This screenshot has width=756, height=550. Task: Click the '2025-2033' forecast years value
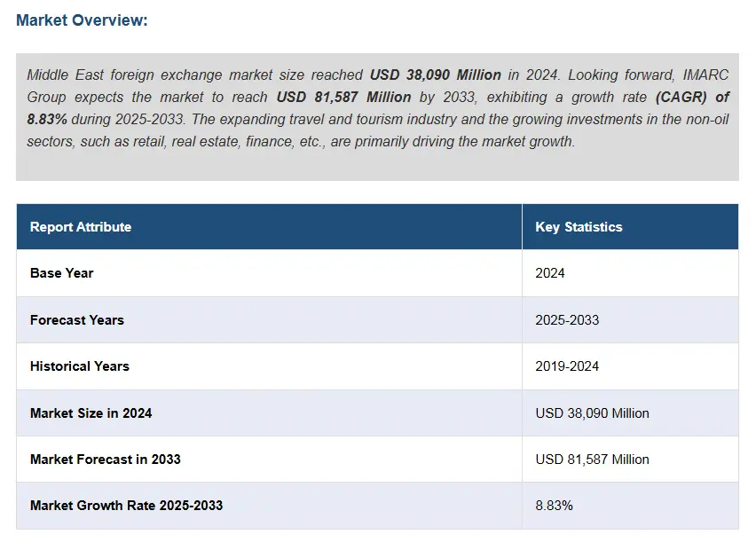(567, 320)
